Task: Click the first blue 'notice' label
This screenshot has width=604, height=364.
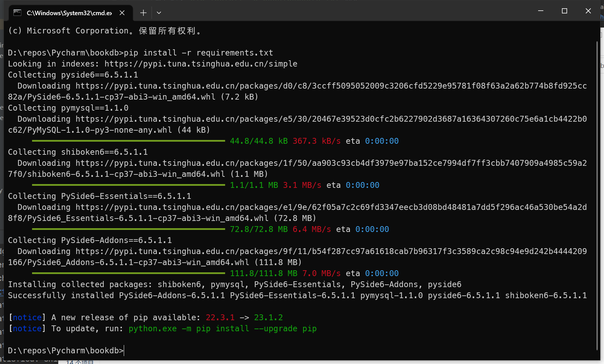Action: click(x=27, y=317)
